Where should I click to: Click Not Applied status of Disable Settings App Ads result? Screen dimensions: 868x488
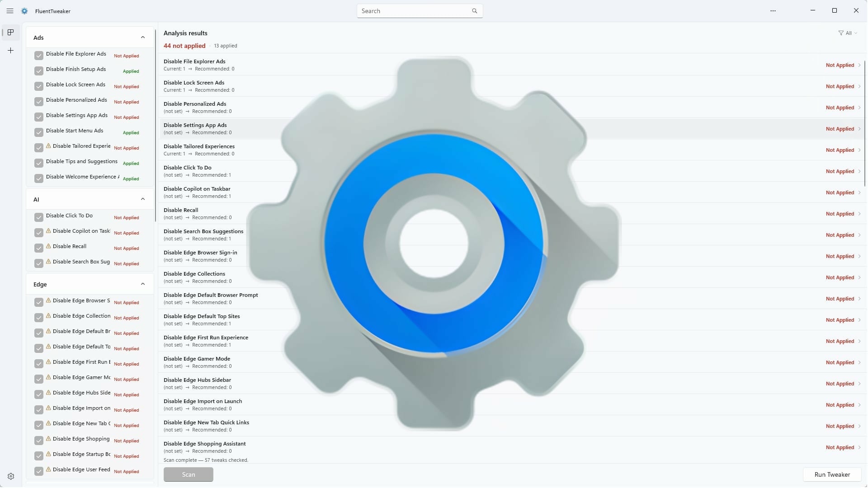coord(840,129)
